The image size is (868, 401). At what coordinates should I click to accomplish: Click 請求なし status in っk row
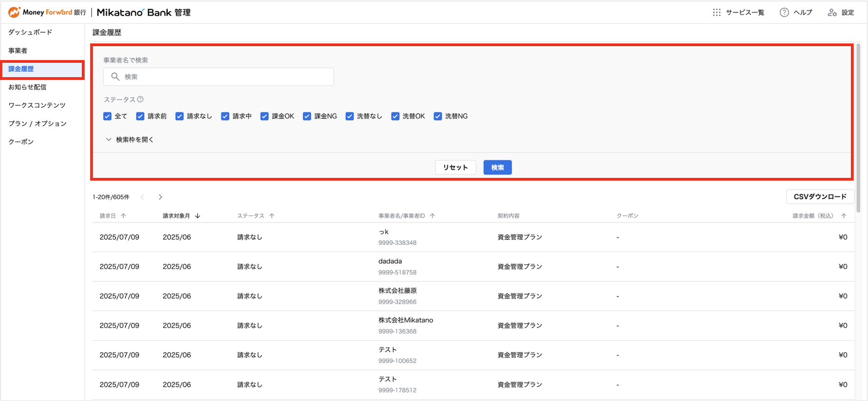250,237
